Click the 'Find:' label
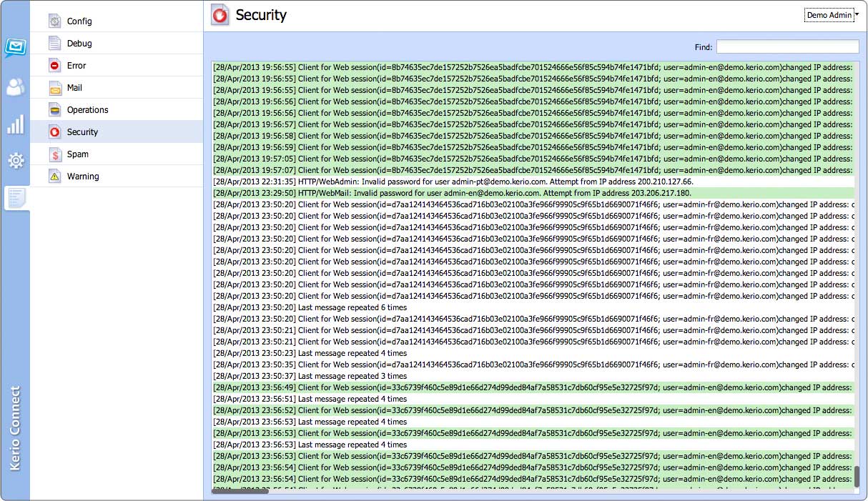This screenshot has height=501, width=868. pos(704,47)
